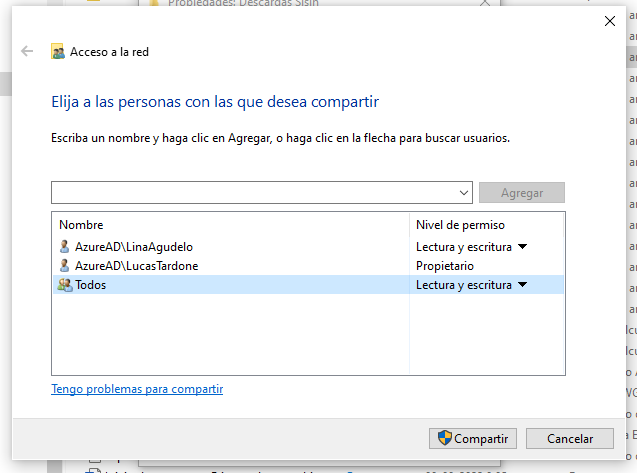Screen dimensions: 637x473
Task: Click the shield icon on the Compartir button
Action: pos(445,438)
